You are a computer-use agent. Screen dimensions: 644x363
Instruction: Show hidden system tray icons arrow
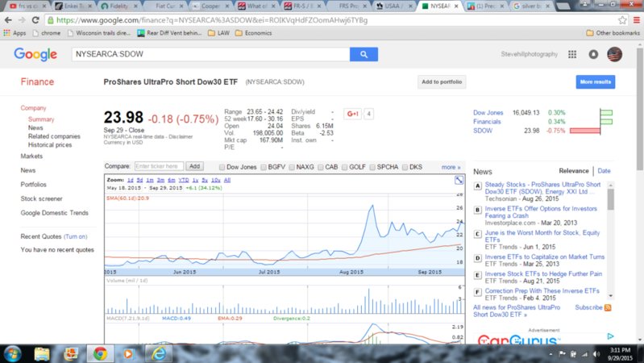point(551,354)
